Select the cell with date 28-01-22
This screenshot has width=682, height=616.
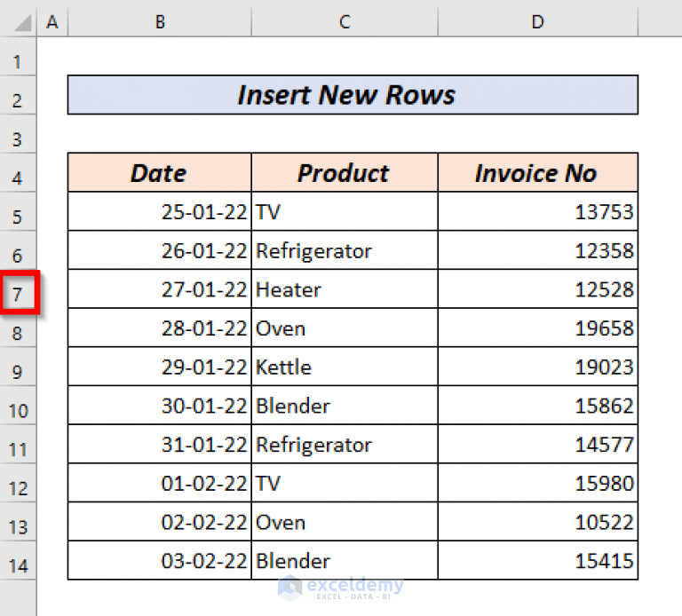coord(160,328)
